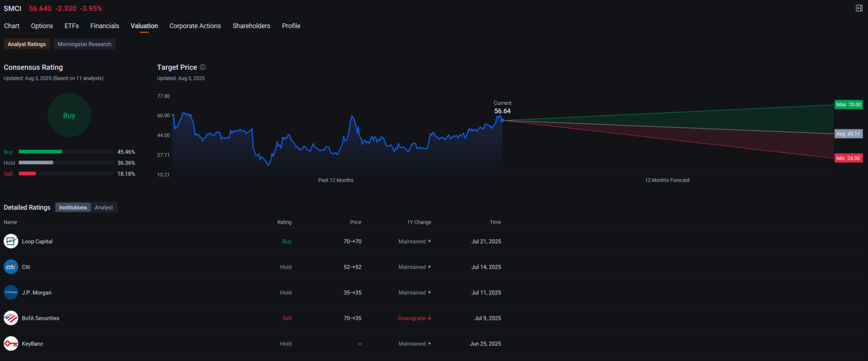Select the Institutions toggle

(x=73, y=207)
